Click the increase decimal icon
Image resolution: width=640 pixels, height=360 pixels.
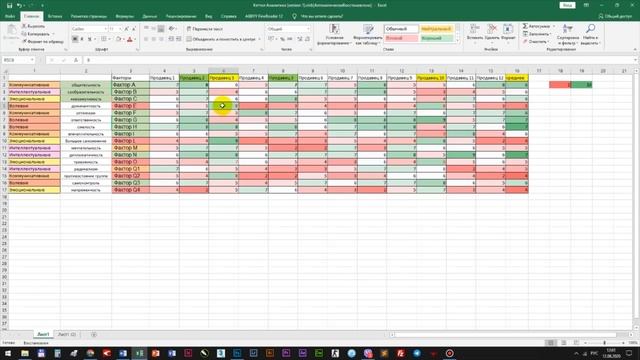300,39
